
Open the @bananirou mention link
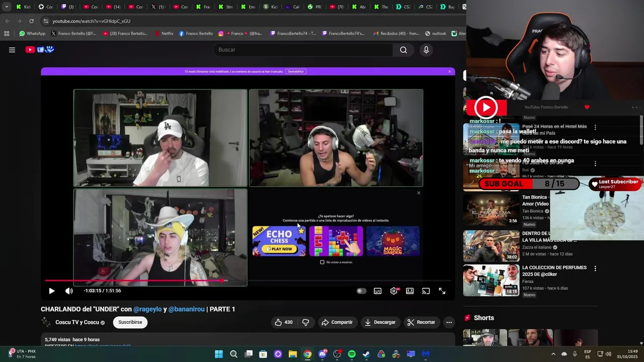click(x=186, y=309)
